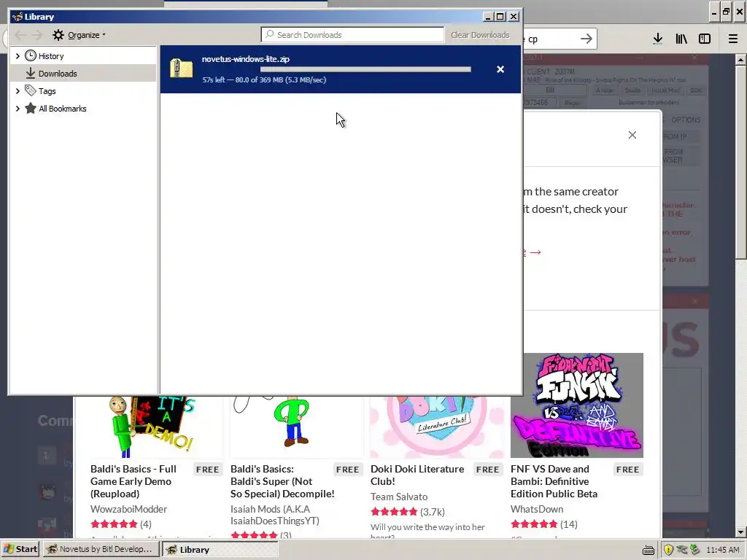747x560 pixels.
Task: Open the browser hamburger menu
Action: tap(733, 39)
